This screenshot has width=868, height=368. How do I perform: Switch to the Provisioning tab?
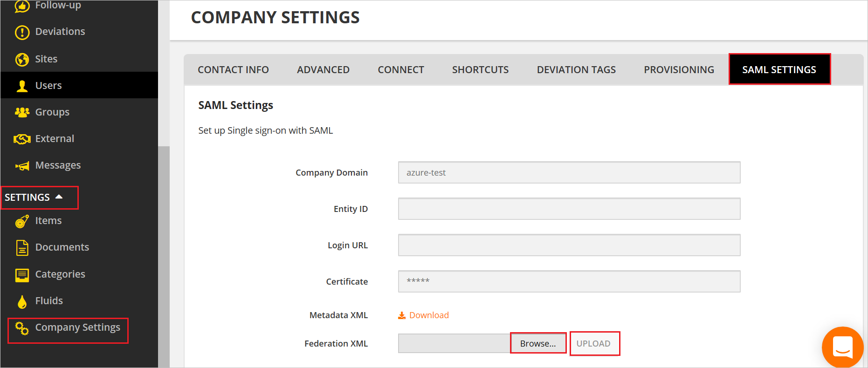[679, 70]
